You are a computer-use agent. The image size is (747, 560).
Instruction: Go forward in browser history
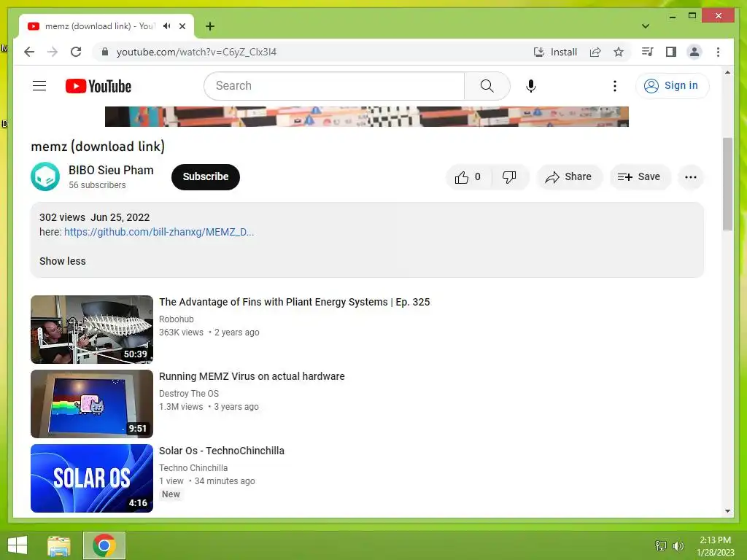53,52
